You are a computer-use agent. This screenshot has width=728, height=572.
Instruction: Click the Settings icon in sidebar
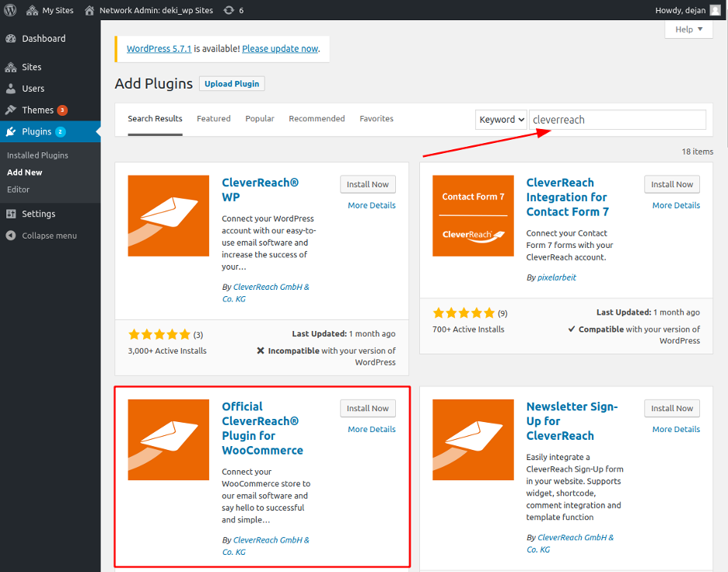pyautogui.click(x=11, y=214)
